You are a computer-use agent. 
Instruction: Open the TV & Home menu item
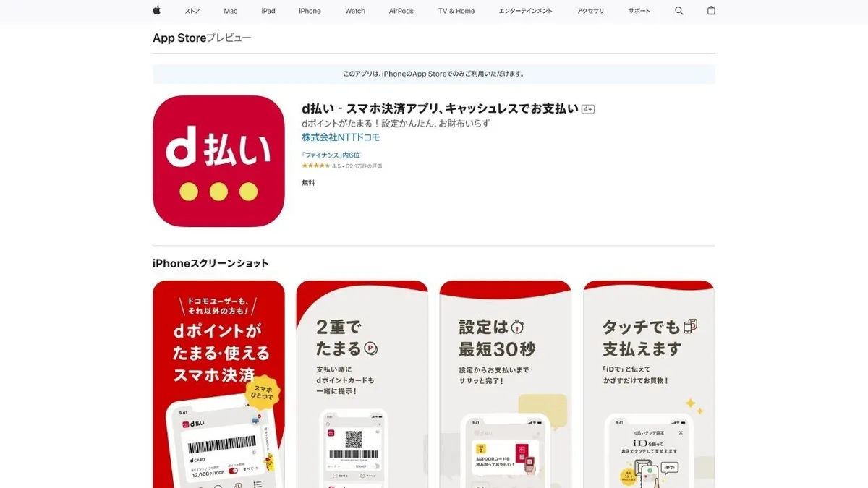pos(456,11)
